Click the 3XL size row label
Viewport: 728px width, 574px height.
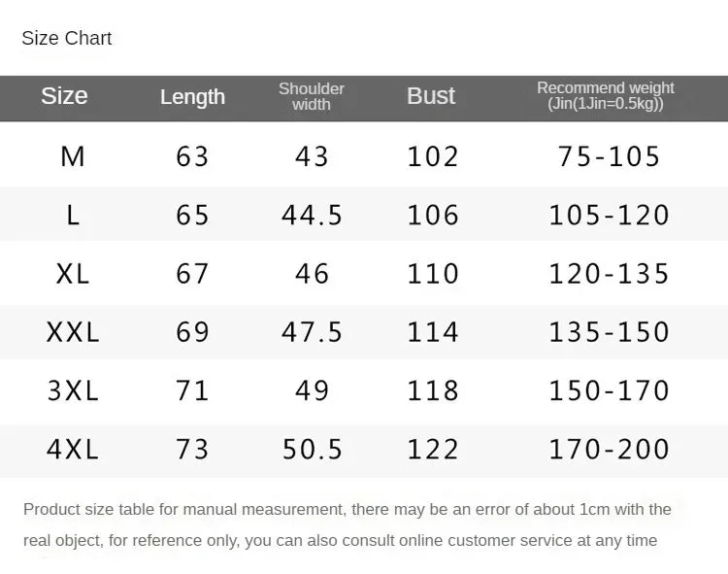(73, 390)
